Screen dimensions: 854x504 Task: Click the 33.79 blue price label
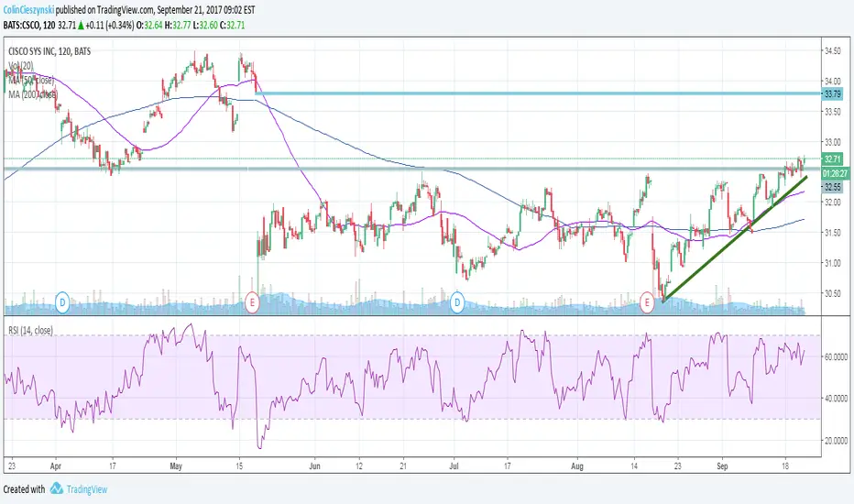pyautogui.click(x=832, y=94)
